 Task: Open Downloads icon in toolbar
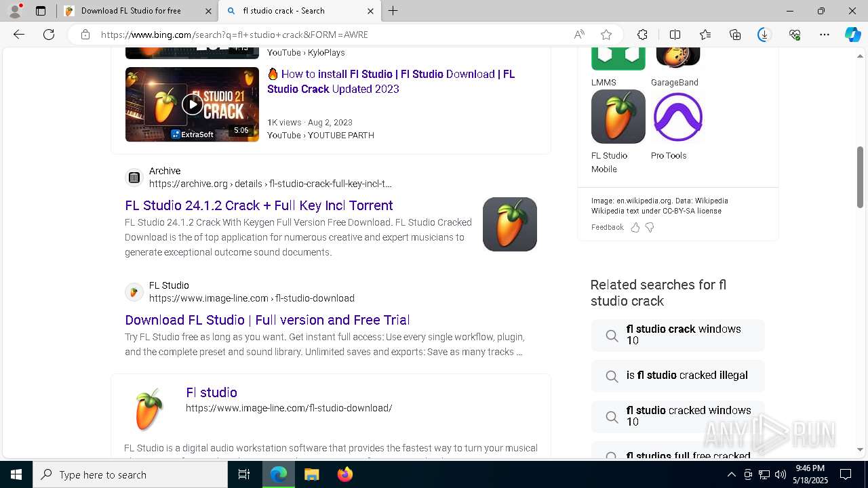[764, 35]
